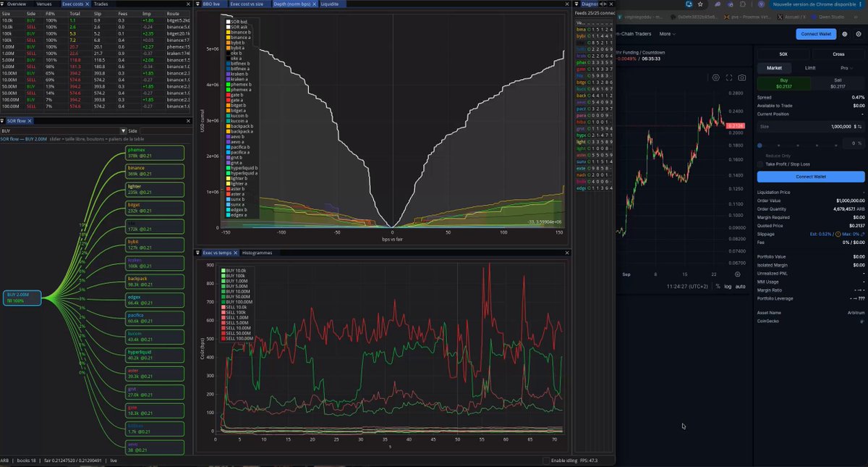This screenshot has width=868, height=467.
Task: Click the Size input field showing 1,000,000
Action: pyautogui.click(x=811, y=127)
